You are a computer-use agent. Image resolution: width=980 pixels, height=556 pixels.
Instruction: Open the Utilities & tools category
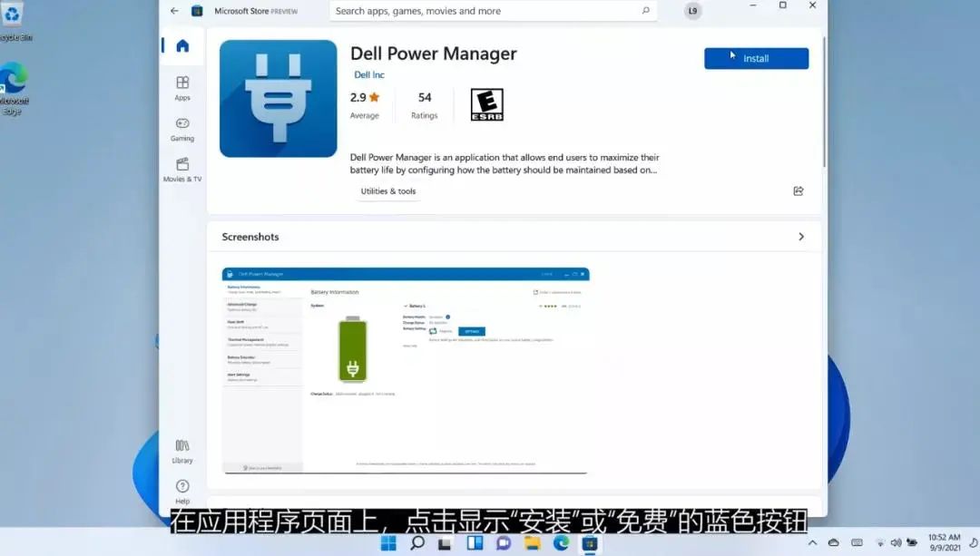pos(388,190)
